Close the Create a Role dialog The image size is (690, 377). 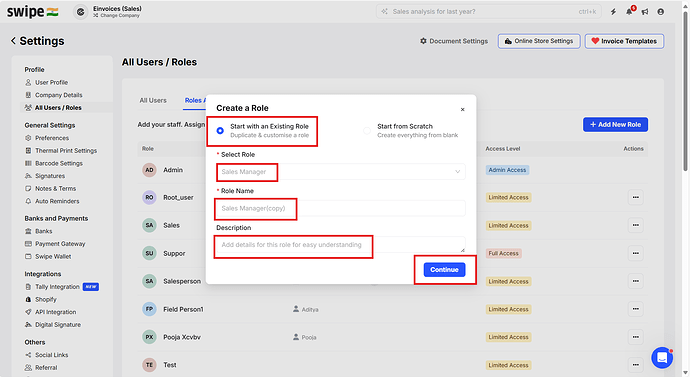(462, 110)
